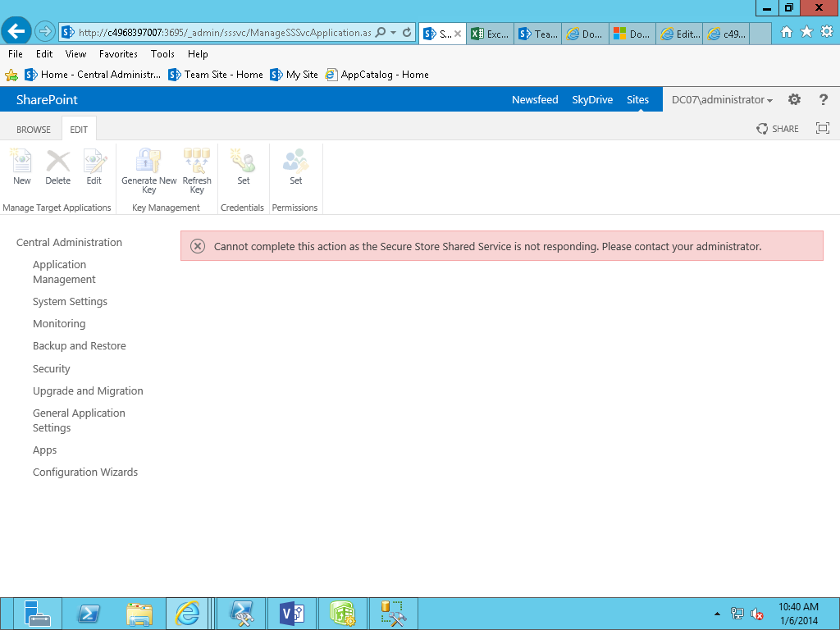840x630 pixels.
Task: Open the Help menu
Action: tap(198, 53)
